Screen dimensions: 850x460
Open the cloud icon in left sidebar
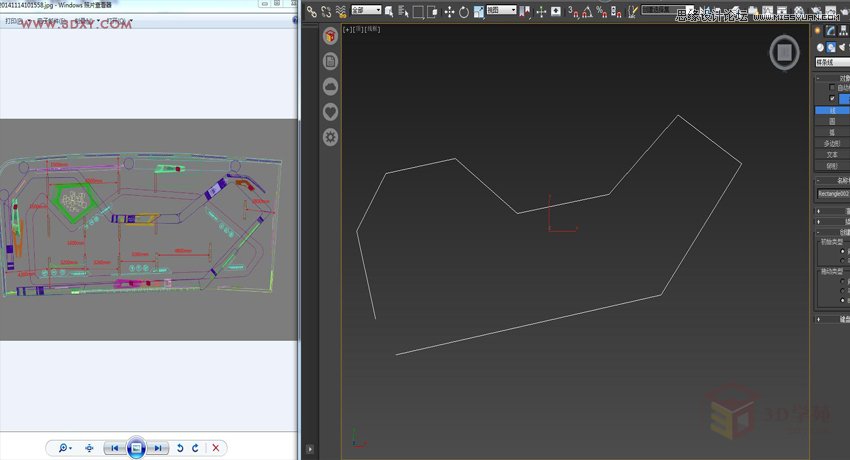pyautogui.click(x=331, y=87)
